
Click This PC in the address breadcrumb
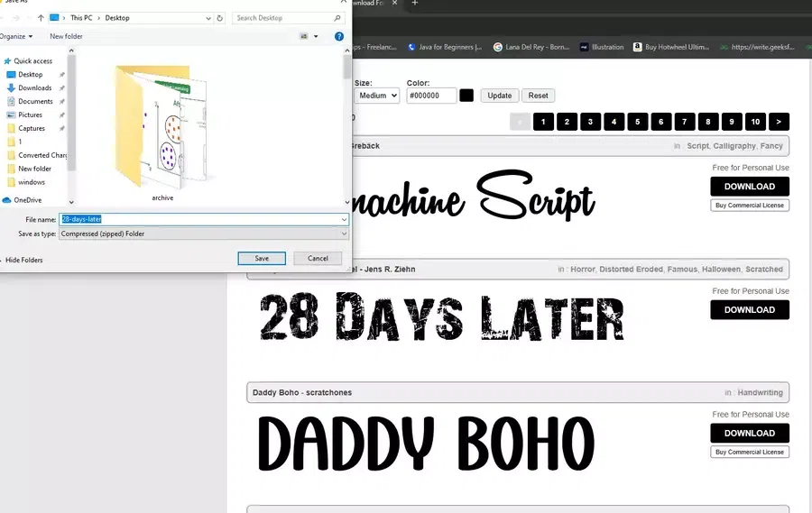click(x=81, y=18)
